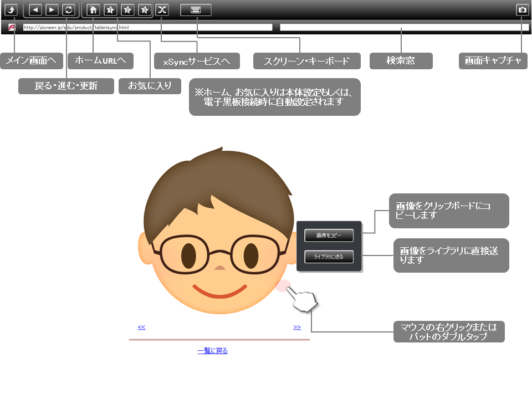Open favorite 3 star icon
Image resolution: width=532 pixels, height=399 pixels.
[x=145, y=10]
